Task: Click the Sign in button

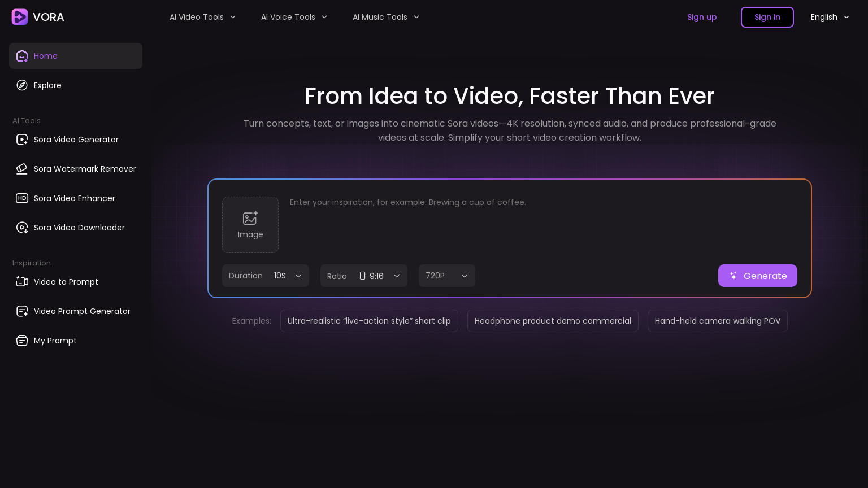Action: pos(767,17)
